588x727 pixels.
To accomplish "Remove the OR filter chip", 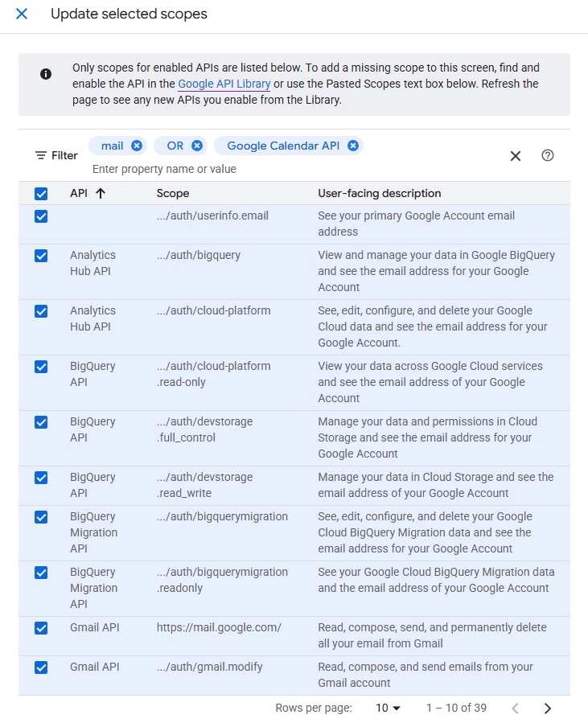I will (x=197, y=146).
